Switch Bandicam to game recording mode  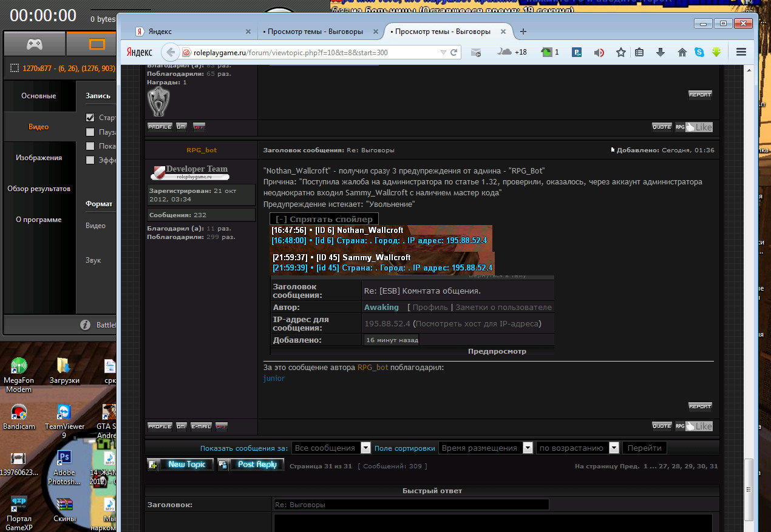coord(34,44)
